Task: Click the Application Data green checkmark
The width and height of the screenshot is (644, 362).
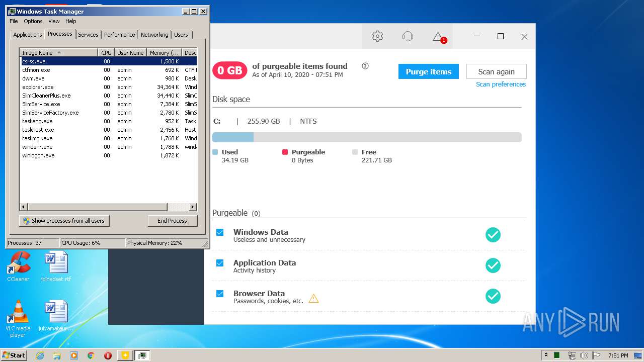Action: tap(493, 265)
